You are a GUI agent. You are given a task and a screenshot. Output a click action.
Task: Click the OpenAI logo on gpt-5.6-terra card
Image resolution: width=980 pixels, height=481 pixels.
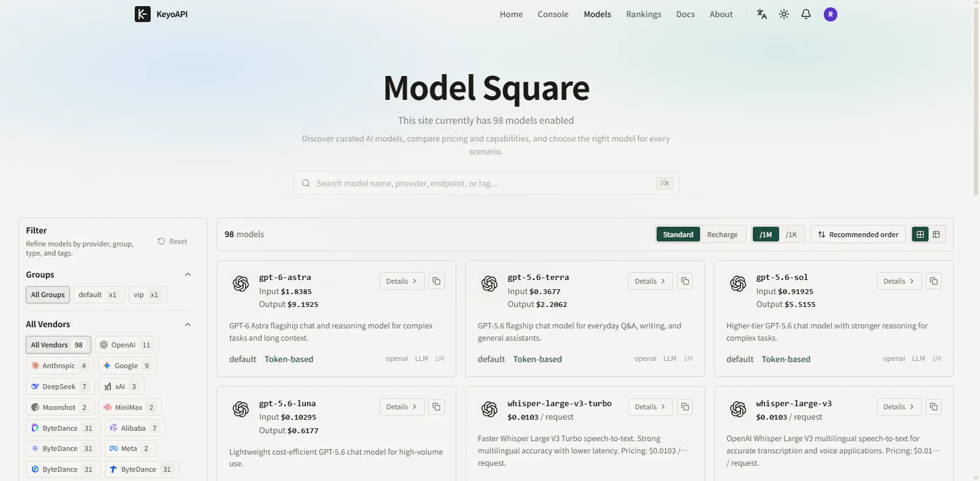point(489,284)
